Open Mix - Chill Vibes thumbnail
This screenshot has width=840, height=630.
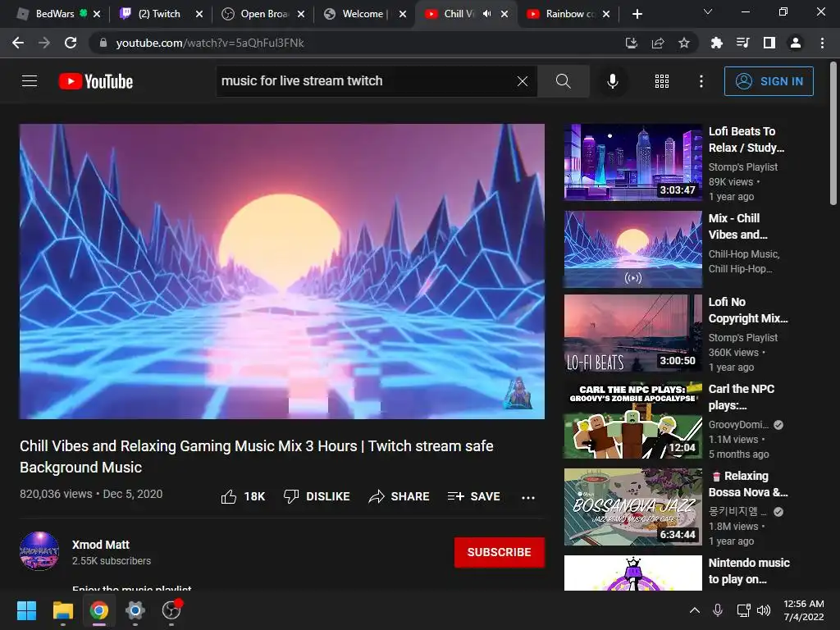632,249
